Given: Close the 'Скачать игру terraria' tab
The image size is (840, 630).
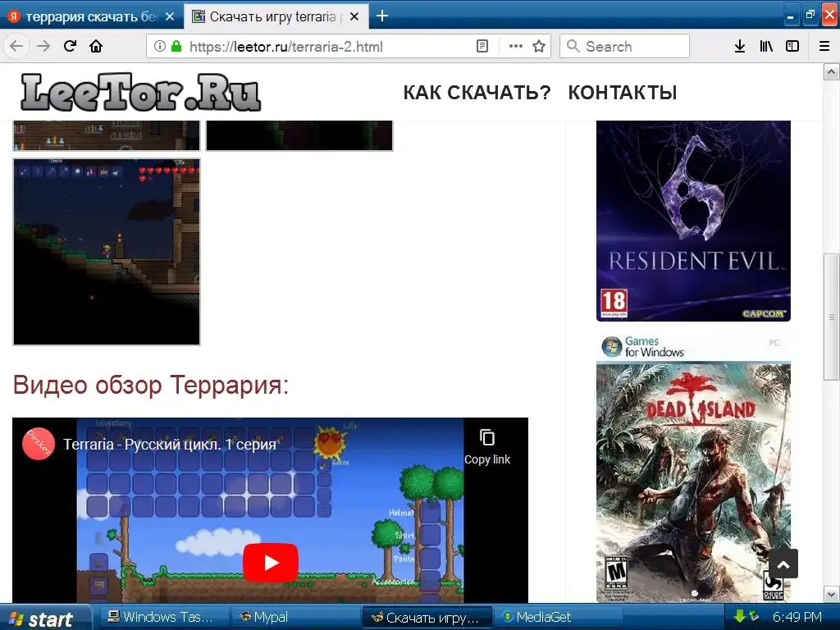Looking at the screenshot, I should (354, 16).
